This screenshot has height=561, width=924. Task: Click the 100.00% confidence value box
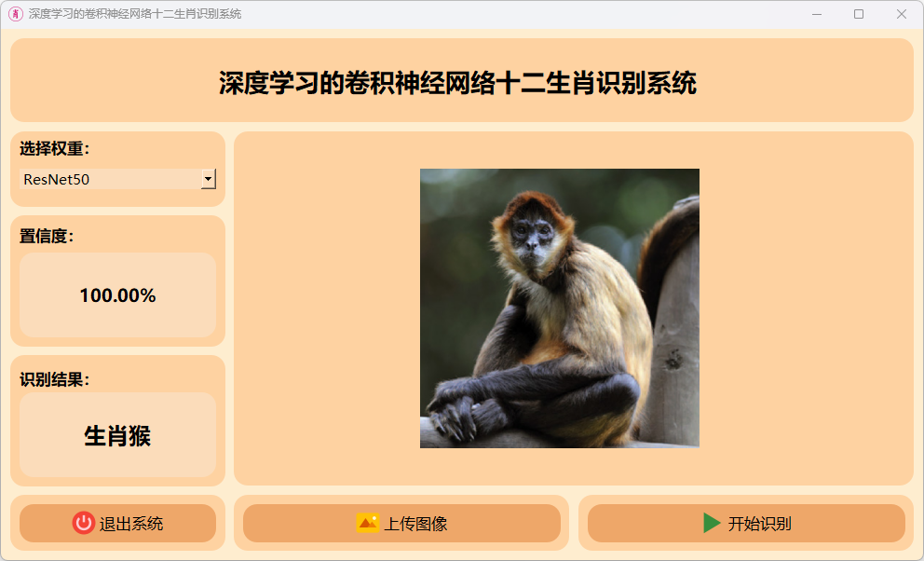tap(118, 295)
